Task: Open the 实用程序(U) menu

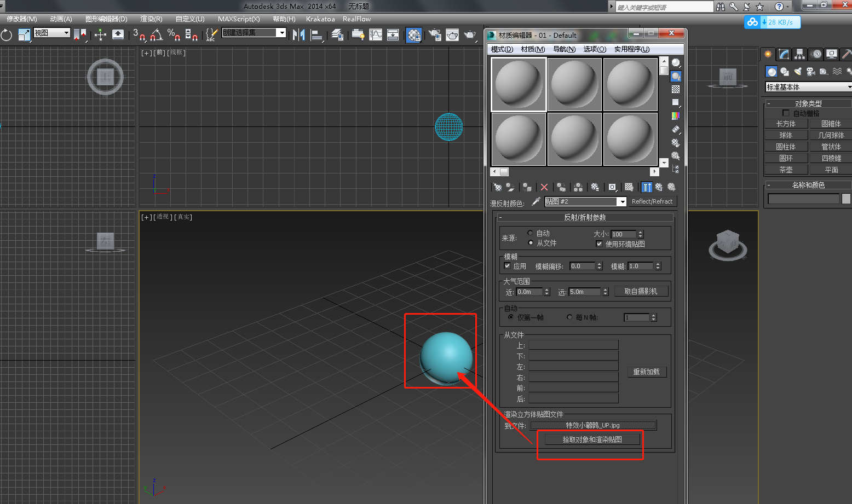Action: (632, 49)
